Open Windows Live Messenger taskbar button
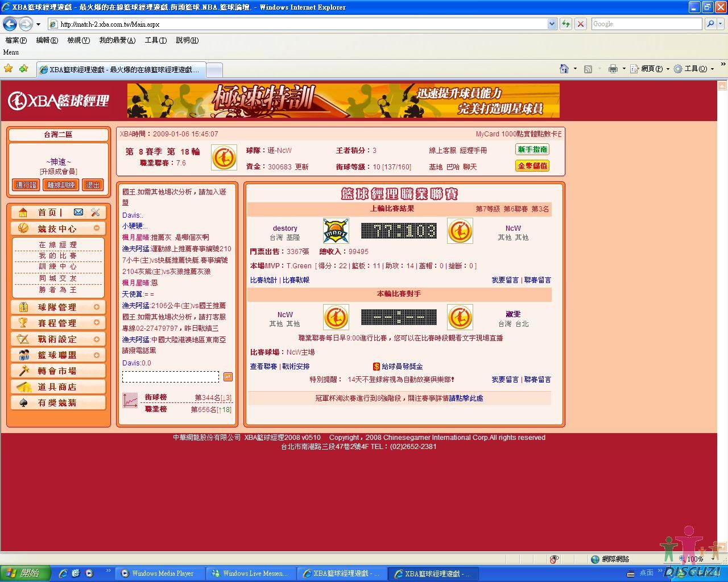This screenshot has height=582, width=728. 251,573
